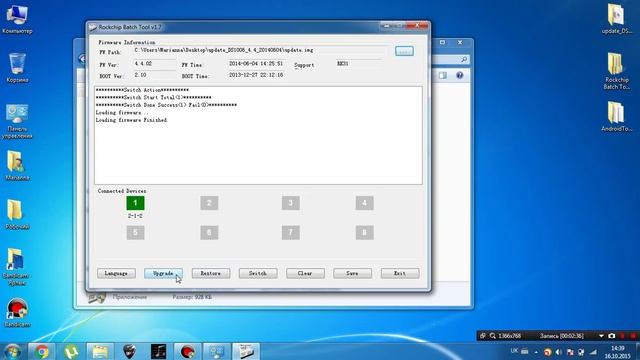640x360 pixels.
Task: Open the network signal tray icon
Action: coord(593,352)
